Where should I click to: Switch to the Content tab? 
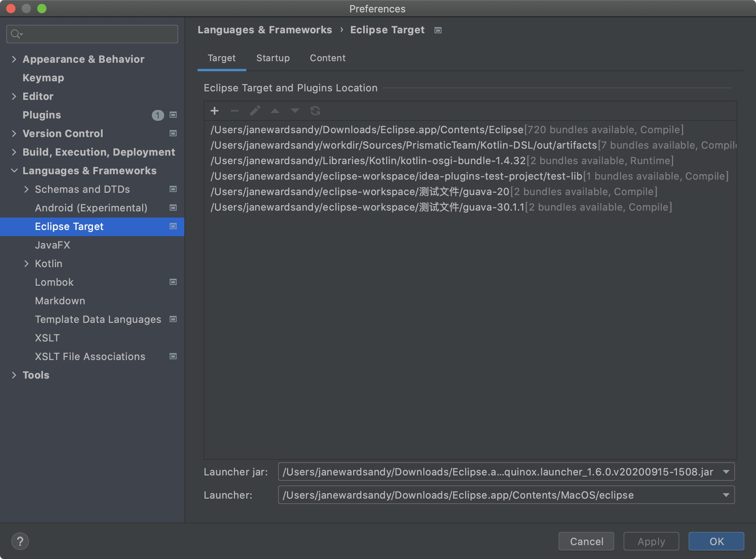pyautogui.click(x=327, y=58)
